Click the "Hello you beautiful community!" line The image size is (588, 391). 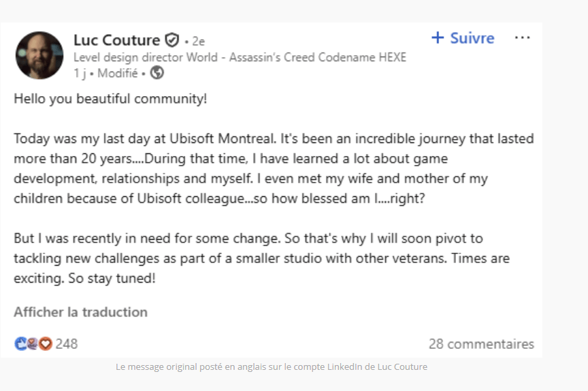(x=110, y=99)
